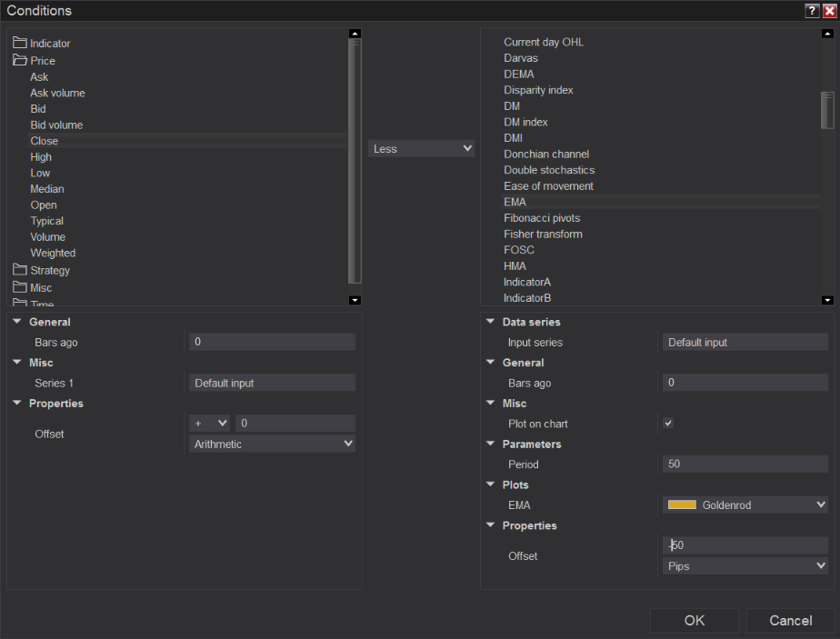The image size is (840, 639).
Task: Select Typical in the Price list
Action: click(x=46, y=221)
